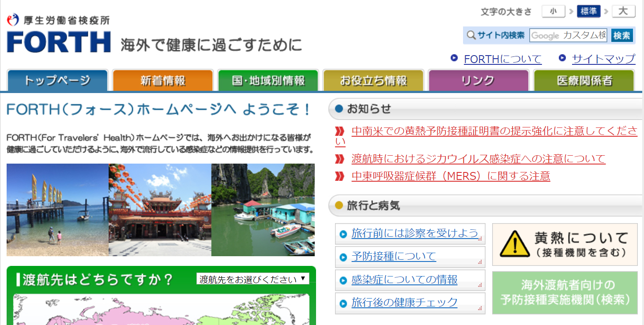Click the red temple photo thumbnail
Viewport: 644px width, 325px height.
160,210
